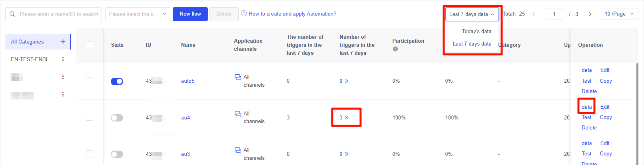The height and width of the screenshot is (165, 644).
Task: Open the EN-TEST-ENBL category three-dot menu
Action: click(x=63, y=59)
